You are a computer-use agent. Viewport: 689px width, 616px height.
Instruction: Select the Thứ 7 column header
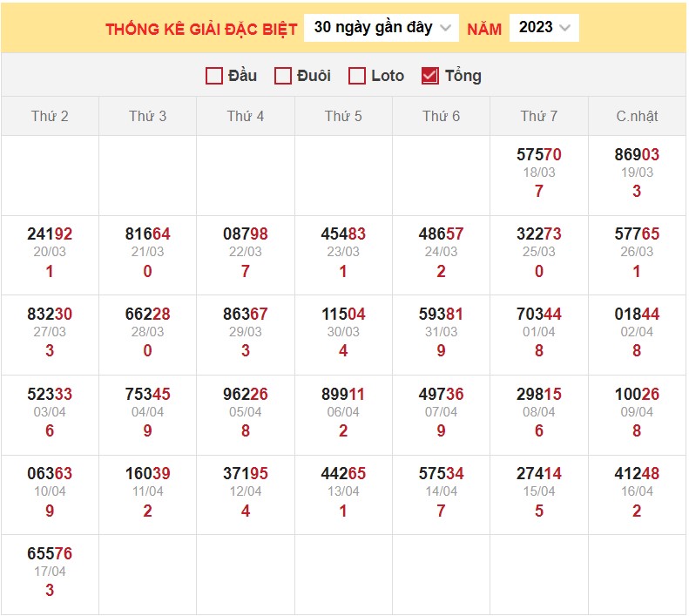tap(539, 116)
